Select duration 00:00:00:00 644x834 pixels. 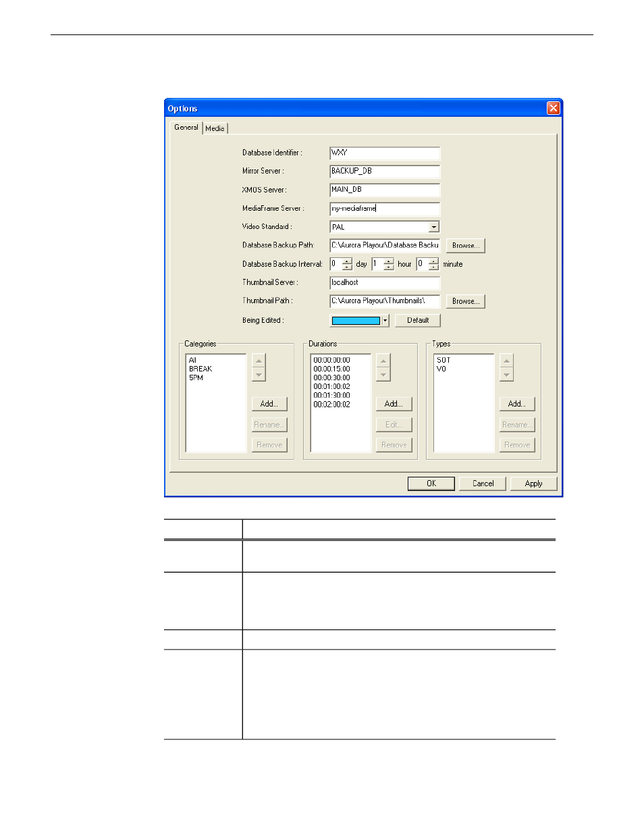pyautogui.click(x=331, y=361)
